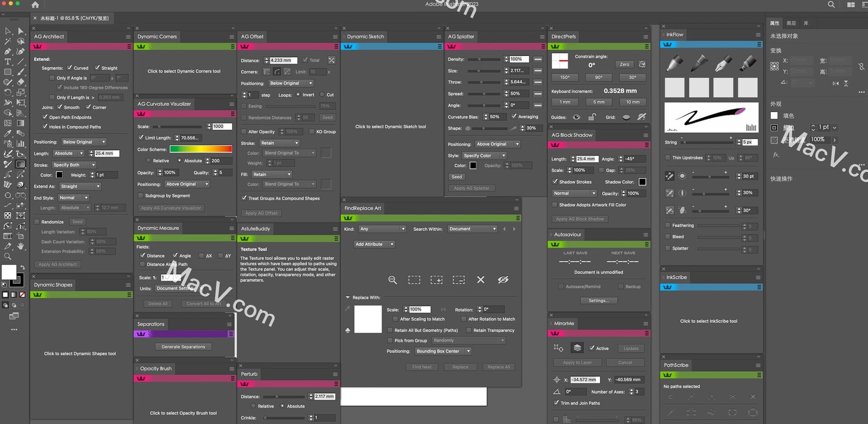Toggle guides visibility eye in DirectPrefs
Image resolution: width=868 pixels, height=424 pixels.
(576, 117)
